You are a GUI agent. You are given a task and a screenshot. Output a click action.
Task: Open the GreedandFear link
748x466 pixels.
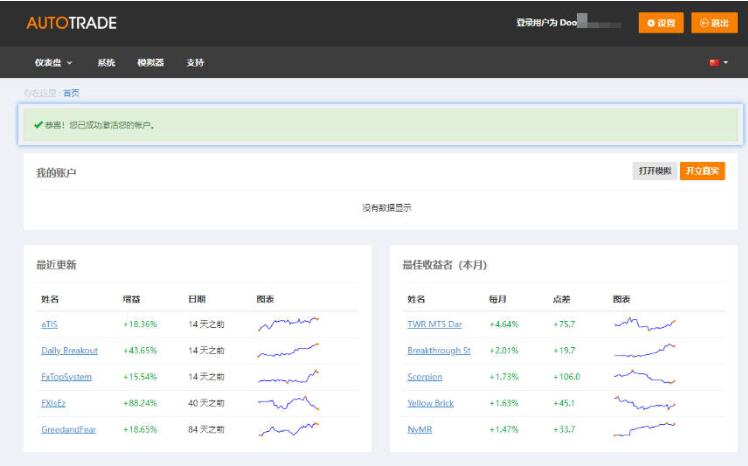click(68, 429)
